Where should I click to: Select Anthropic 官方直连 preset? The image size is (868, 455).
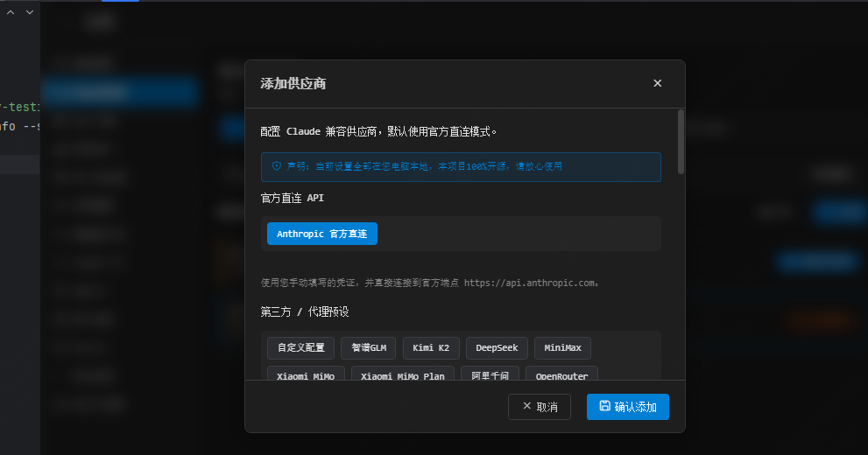tap(322, 234)
